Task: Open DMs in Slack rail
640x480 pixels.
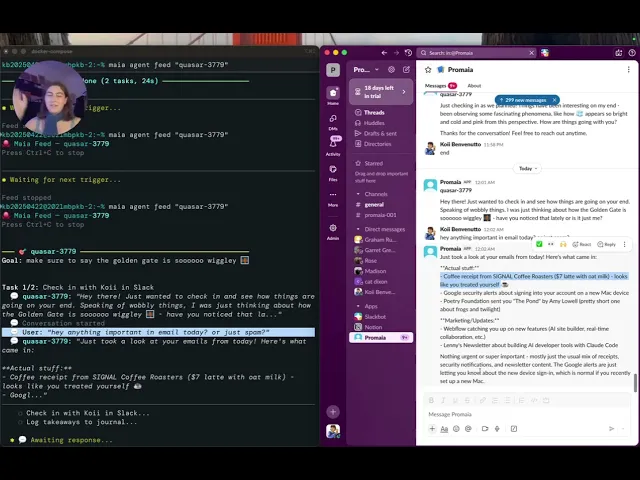Action: coord(333,121)
